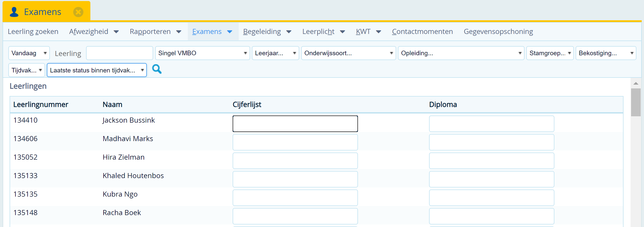644x227 pixels.
Task: Open the Vandaag date dropdown
Action: [29, 53]
